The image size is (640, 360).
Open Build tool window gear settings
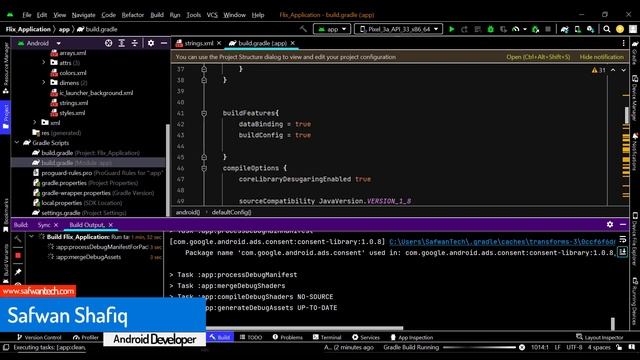610,224
